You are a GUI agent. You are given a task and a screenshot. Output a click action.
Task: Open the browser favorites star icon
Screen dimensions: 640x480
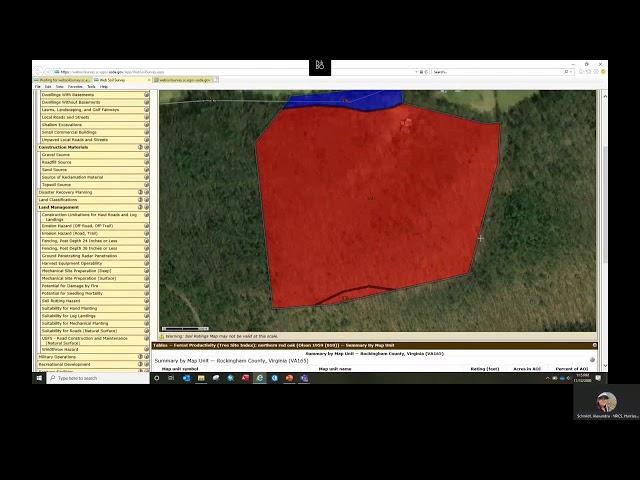(x=589, y=72)
